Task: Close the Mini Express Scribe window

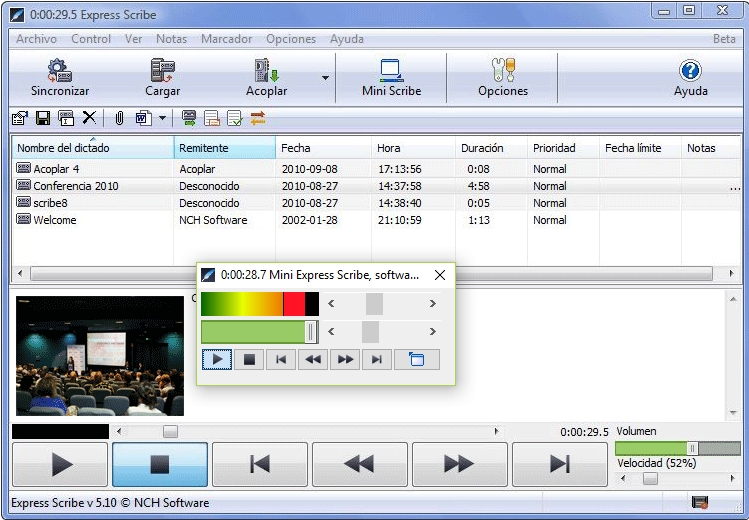Action: (440, 275)
